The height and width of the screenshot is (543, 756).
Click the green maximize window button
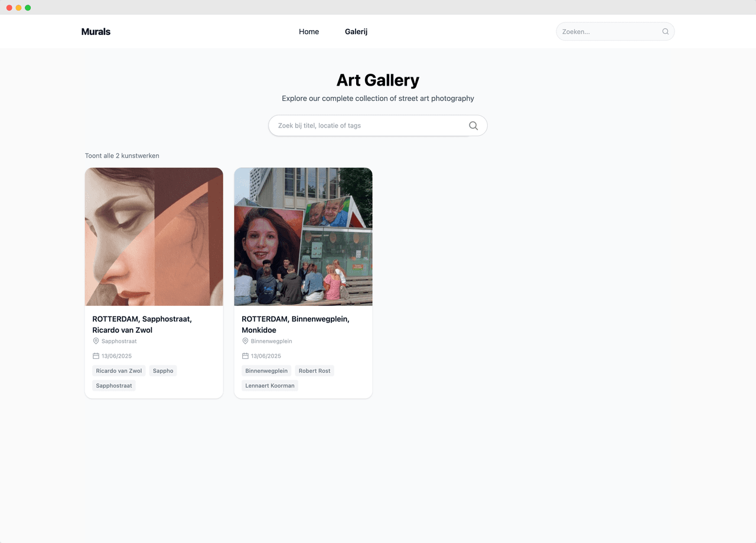(x=28, y=8)
